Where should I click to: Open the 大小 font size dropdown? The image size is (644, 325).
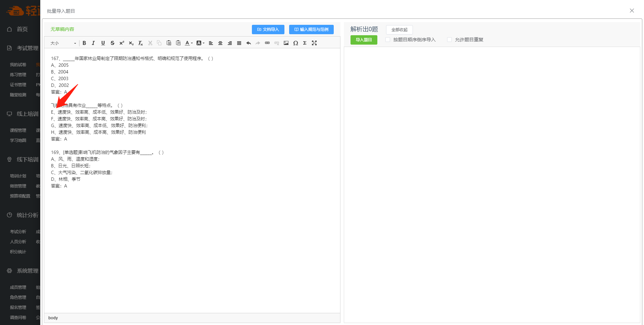63,43
